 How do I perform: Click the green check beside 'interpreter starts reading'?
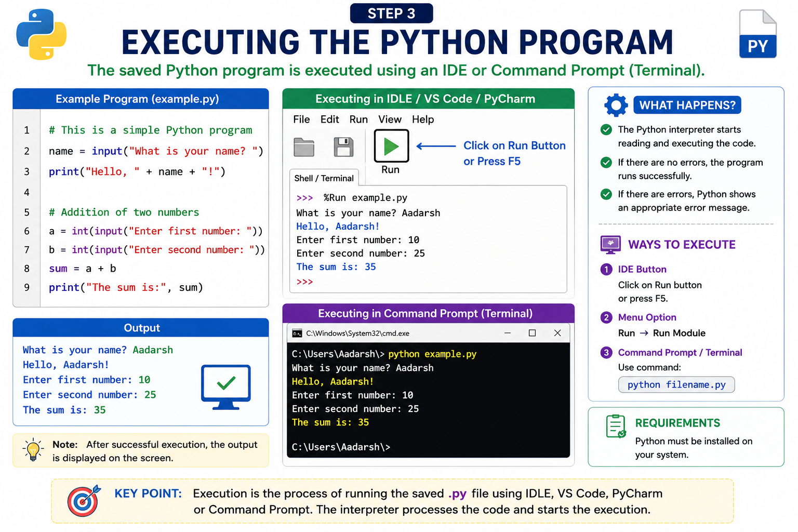coord(606,130)
